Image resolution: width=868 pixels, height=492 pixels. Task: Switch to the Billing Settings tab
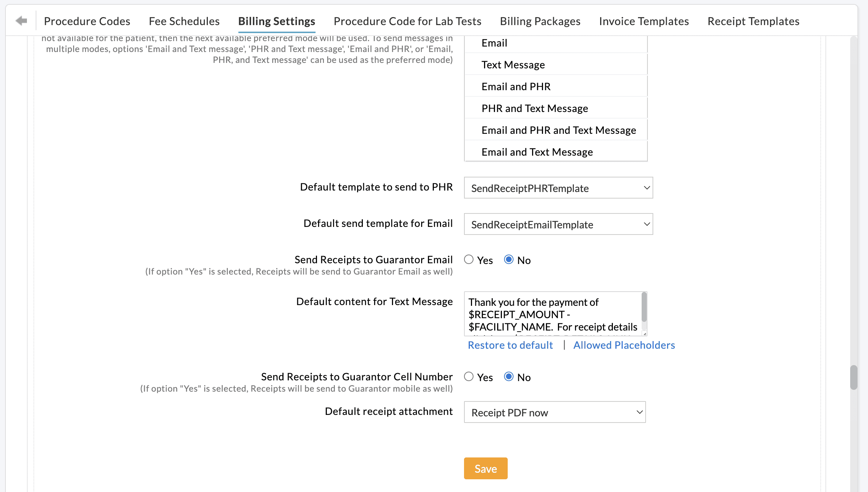(x=277, y=21)
